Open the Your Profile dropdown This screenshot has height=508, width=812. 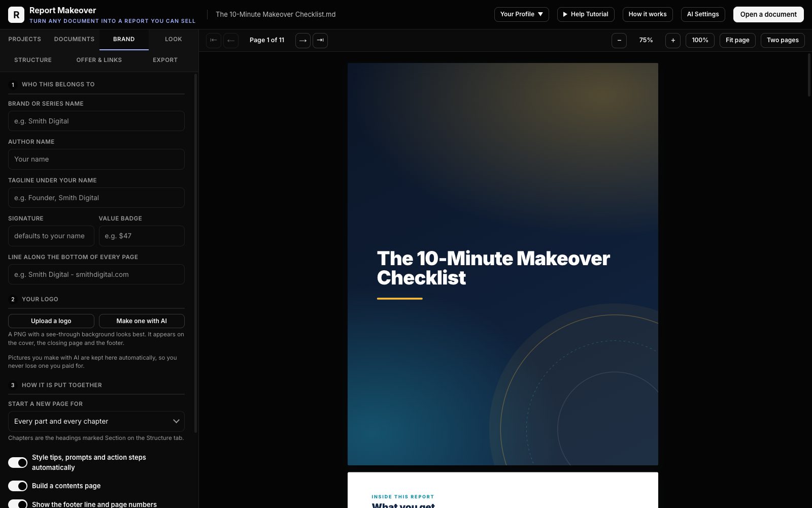[x=522, y=14]
